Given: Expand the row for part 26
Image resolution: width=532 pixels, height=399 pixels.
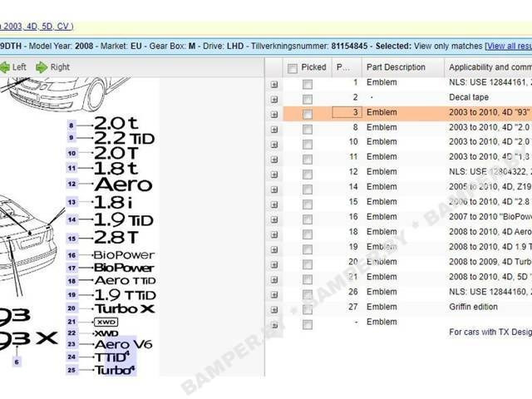Looking at the screenshot, I should [274, 295].
